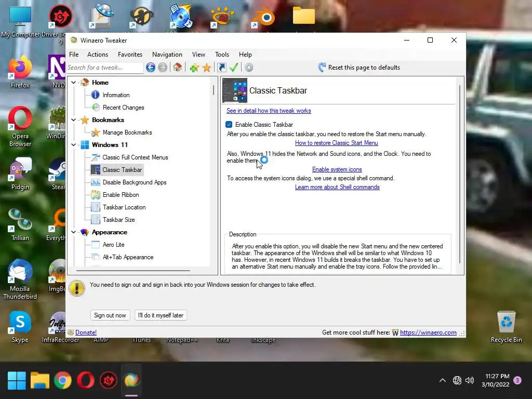Launch Google Chrome from the taskbar
This screenshot has height=399, width=532.
(x=63, y=380)
